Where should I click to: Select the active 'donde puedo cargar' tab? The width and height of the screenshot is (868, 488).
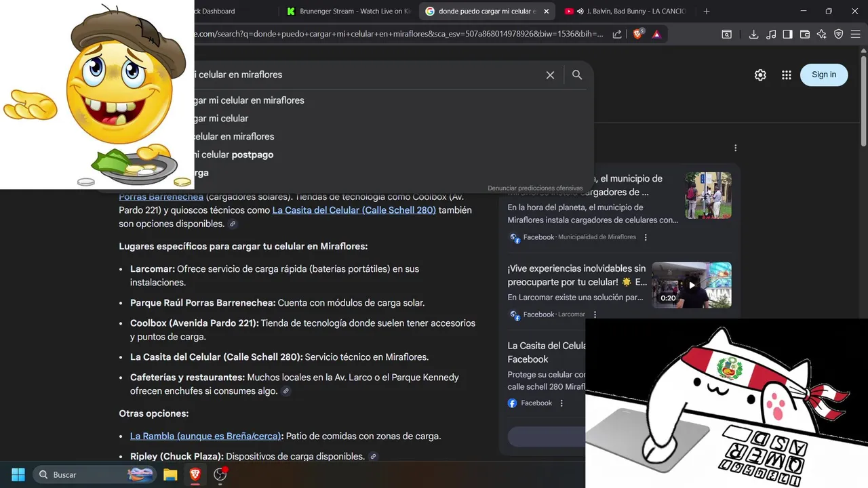pyautogui.click(x=487, y=11)
